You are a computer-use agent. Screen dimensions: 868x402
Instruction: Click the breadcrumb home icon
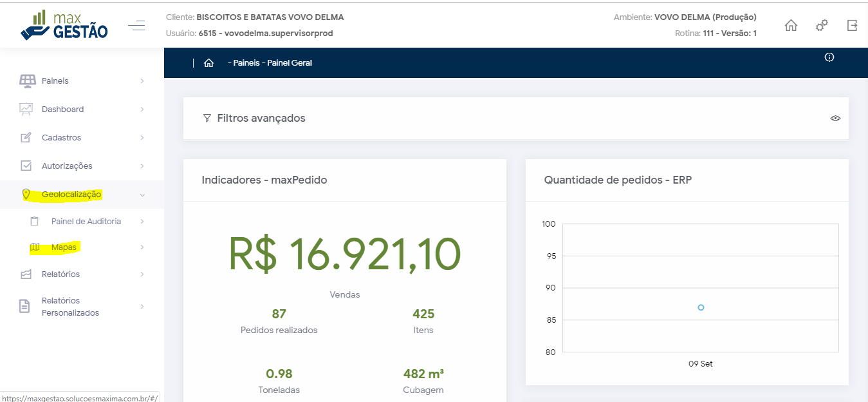coord(208,63)
